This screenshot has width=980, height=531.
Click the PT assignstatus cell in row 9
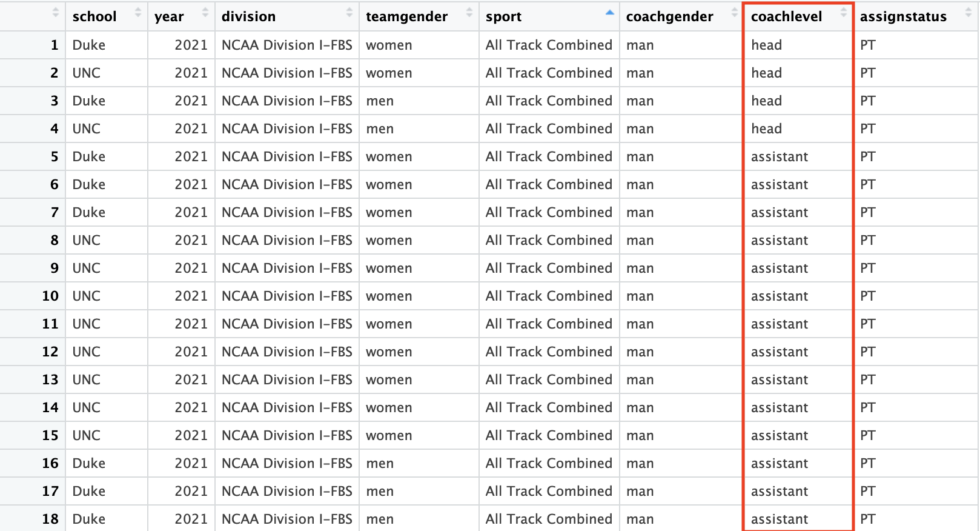tap(868, 268)
